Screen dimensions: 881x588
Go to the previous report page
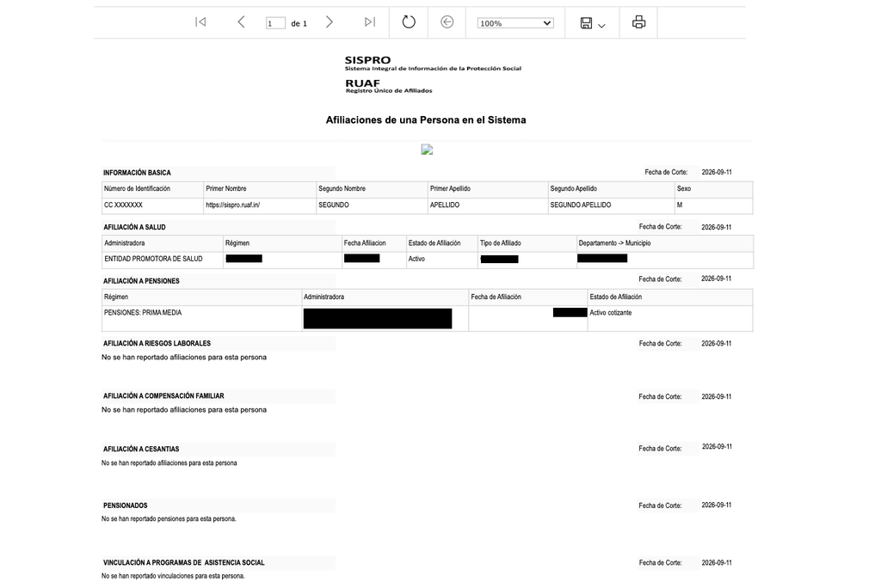(241, 21)
